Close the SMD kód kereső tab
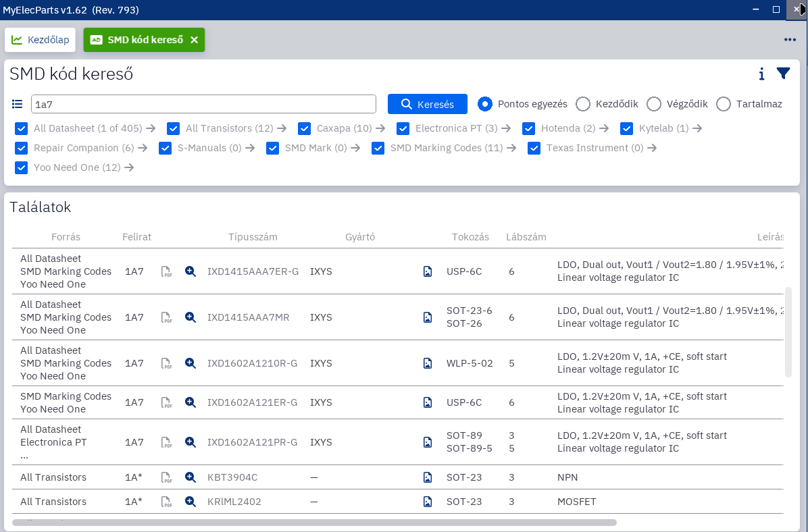 pos(195,40)
